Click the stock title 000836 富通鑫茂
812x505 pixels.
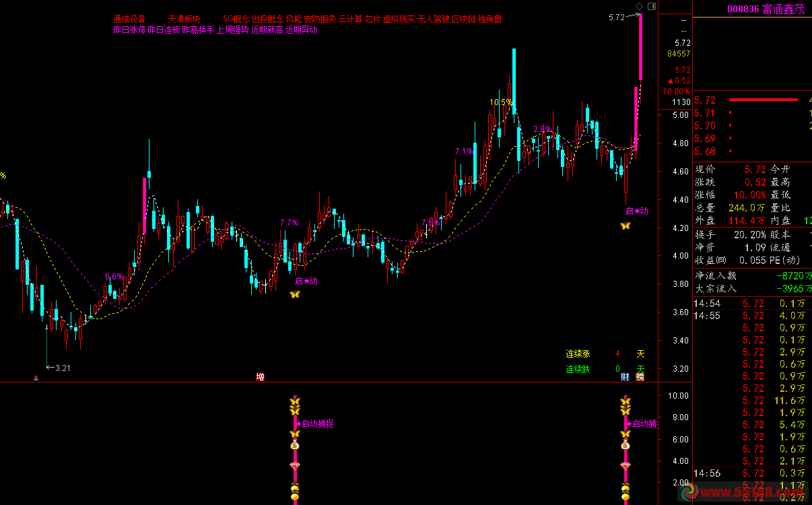(766, 9)
